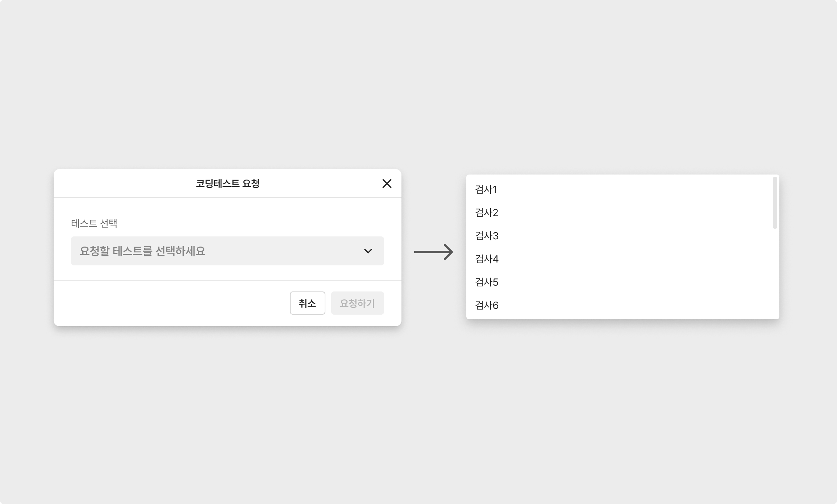
Task: Click the white dialog body below the dropdown
Action: click(228, 273)
